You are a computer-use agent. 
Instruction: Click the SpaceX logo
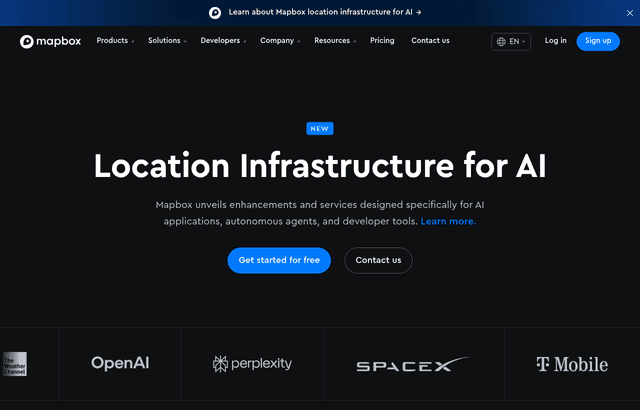coord(412,364)
